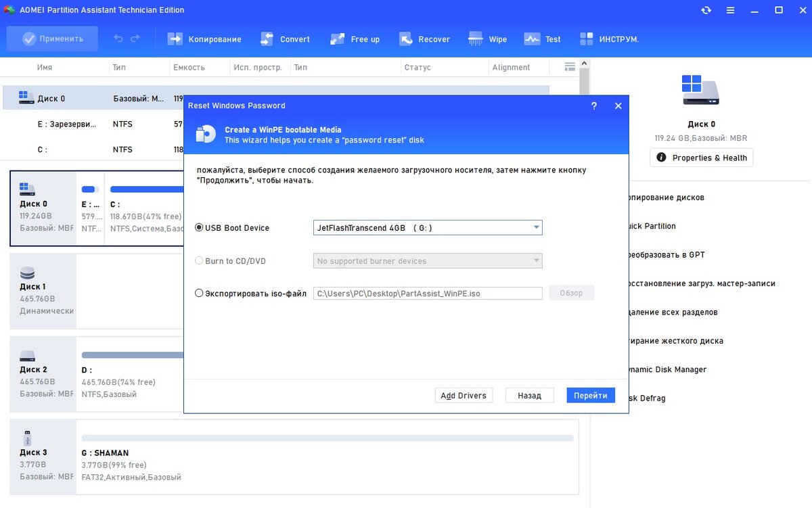Select USB Boot Device radio option
Viewport: 812px width, 508px height.
point(199,228)
